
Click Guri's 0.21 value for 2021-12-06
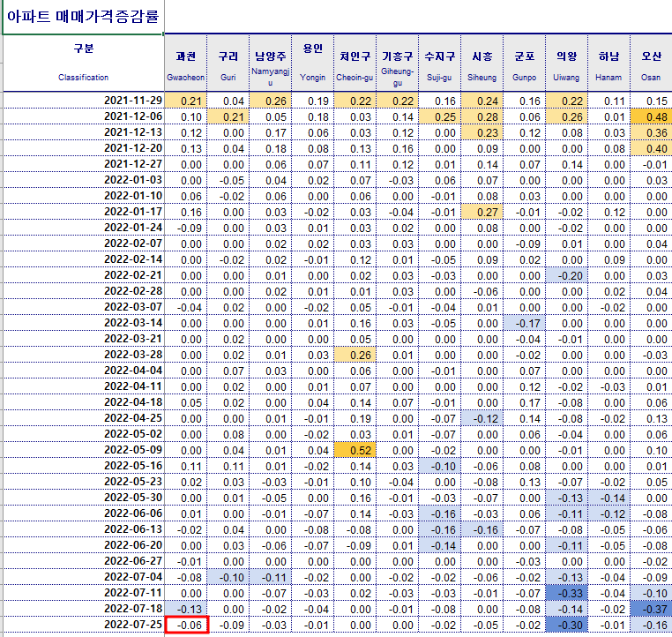pyautogui.click(x=228, y=116)
